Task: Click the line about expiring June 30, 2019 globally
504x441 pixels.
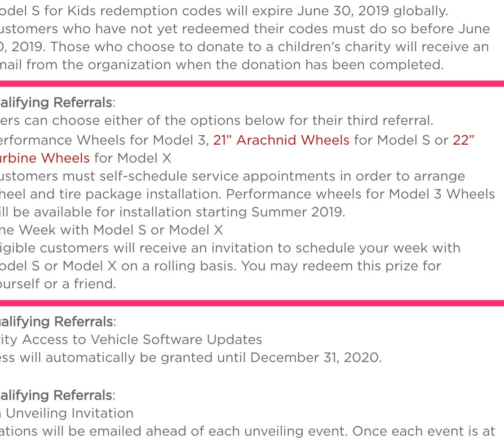Action: coord(224,11)
